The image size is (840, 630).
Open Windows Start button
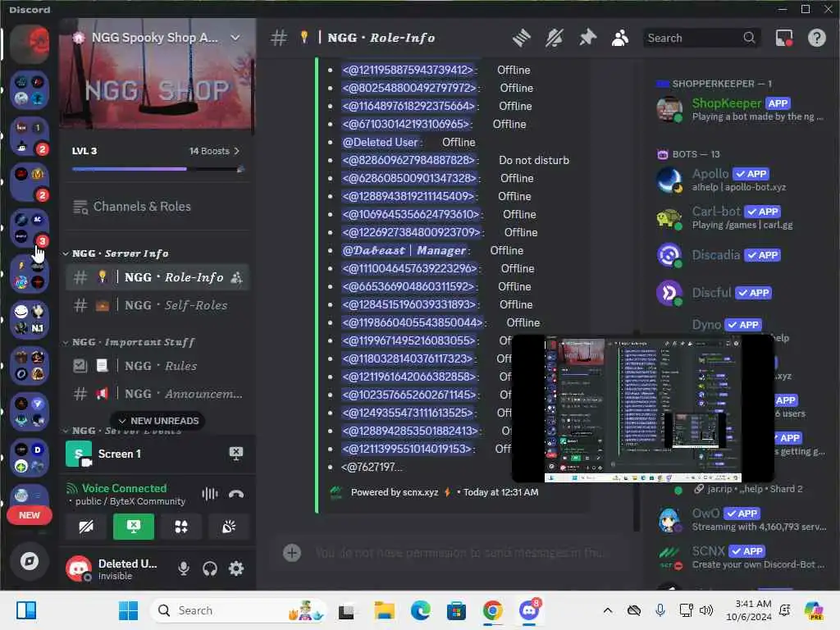[128, 610]
